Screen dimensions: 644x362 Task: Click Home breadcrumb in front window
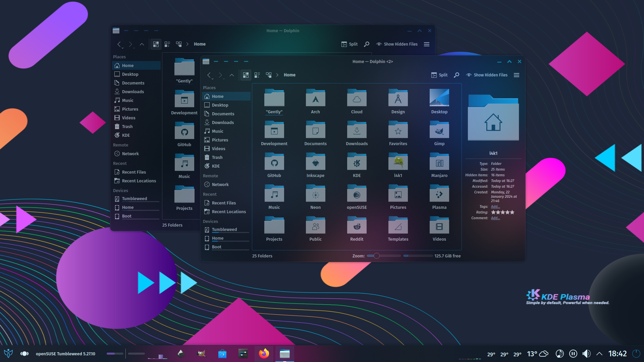pyautogui.click(x=289, y=75)
